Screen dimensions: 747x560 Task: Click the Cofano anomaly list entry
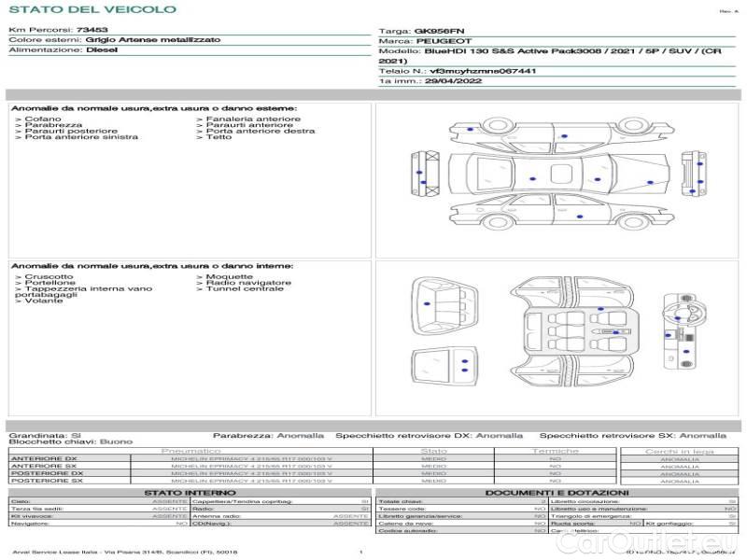pyautogui.click(x=42, y=119)
